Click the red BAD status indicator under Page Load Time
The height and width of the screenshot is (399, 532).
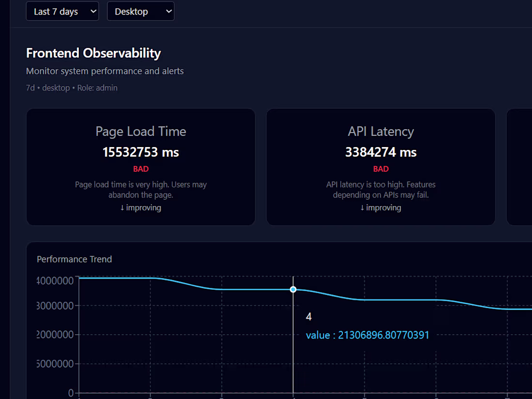(141, 169)
